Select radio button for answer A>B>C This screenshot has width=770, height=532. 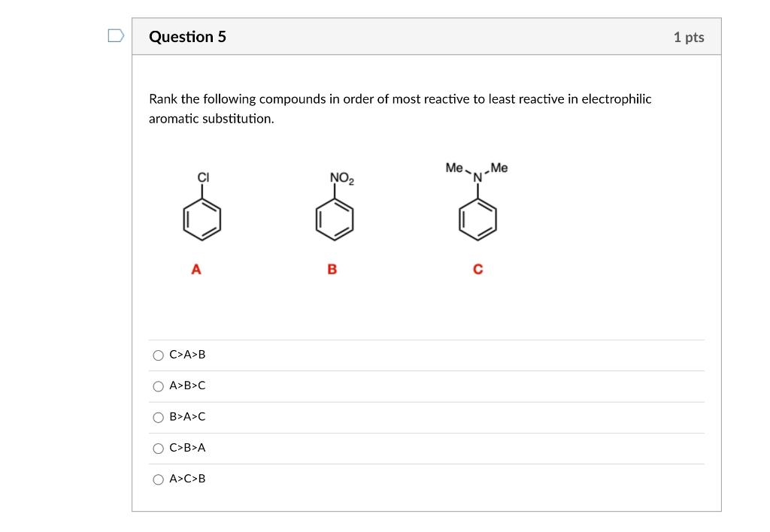click(158, 385)
